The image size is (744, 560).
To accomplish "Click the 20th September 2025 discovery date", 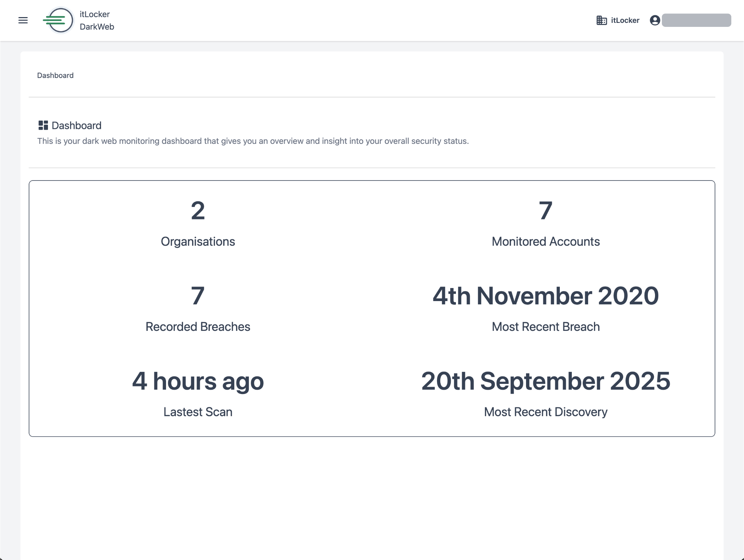I will click(x=546, y=381).
